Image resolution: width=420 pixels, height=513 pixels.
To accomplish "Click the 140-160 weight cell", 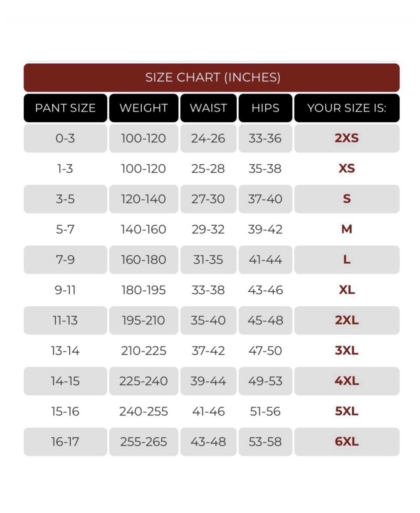I will point(143,229).
